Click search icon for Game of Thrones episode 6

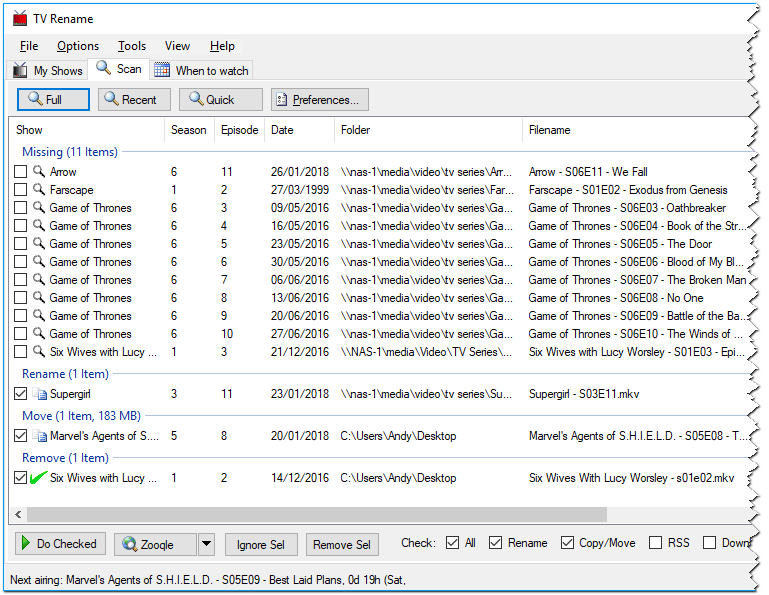tap(39, 261)
